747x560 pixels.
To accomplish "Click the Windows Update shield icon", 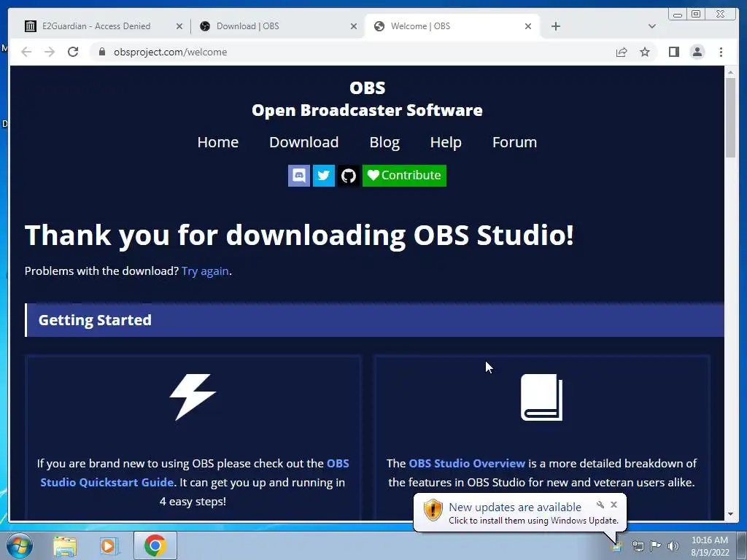I will click(433, 510).
